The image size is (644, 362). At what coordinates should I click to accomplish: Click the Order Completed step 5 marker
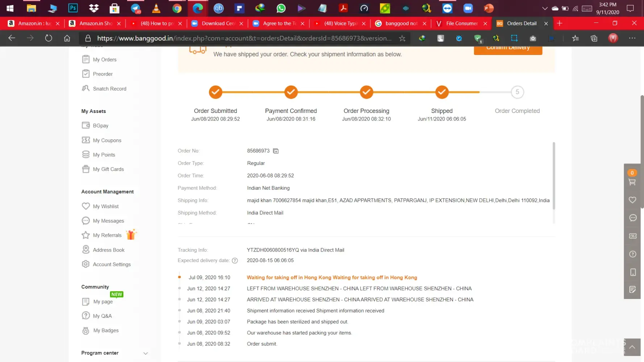(x=517, y=92)
